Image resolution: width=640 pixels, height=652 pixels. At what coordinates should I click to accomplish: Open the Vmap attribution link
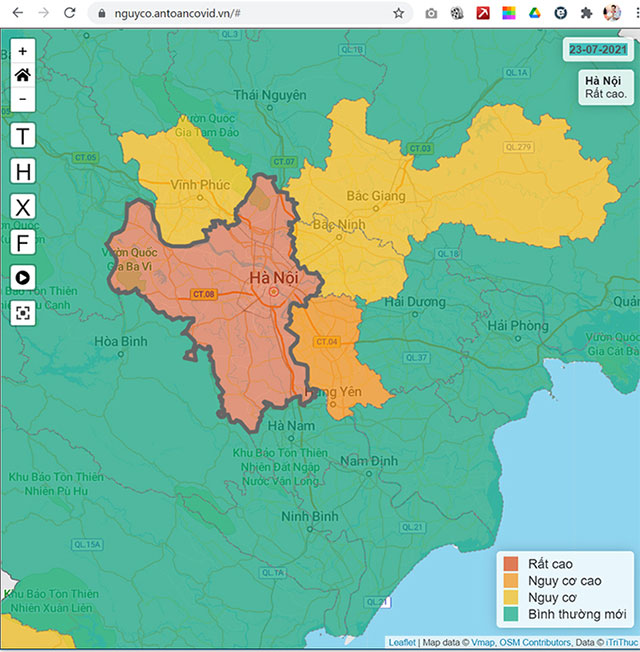[x=483, y=642]
